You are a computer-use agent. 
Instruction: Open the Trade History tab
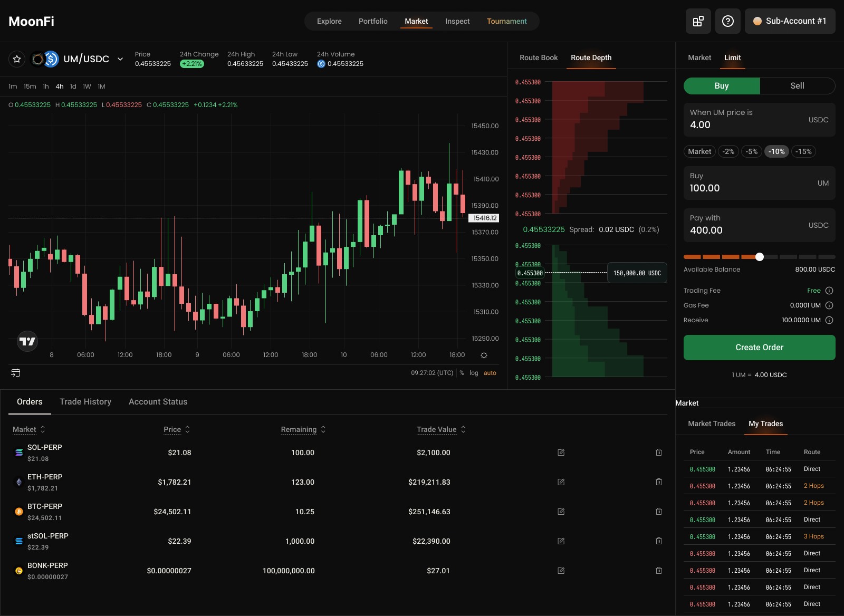[85, 402]
